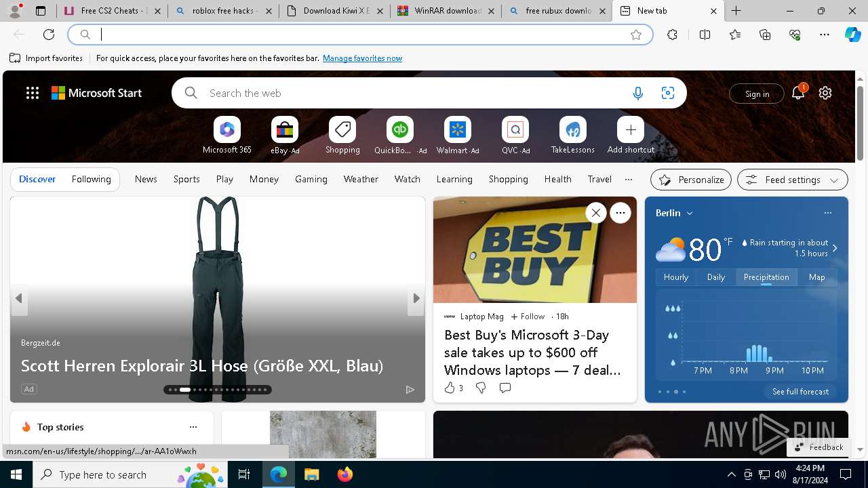The width and height of the screenshot is (868, 488).
Task: Open the Gaming feed category
Action: 311,179
